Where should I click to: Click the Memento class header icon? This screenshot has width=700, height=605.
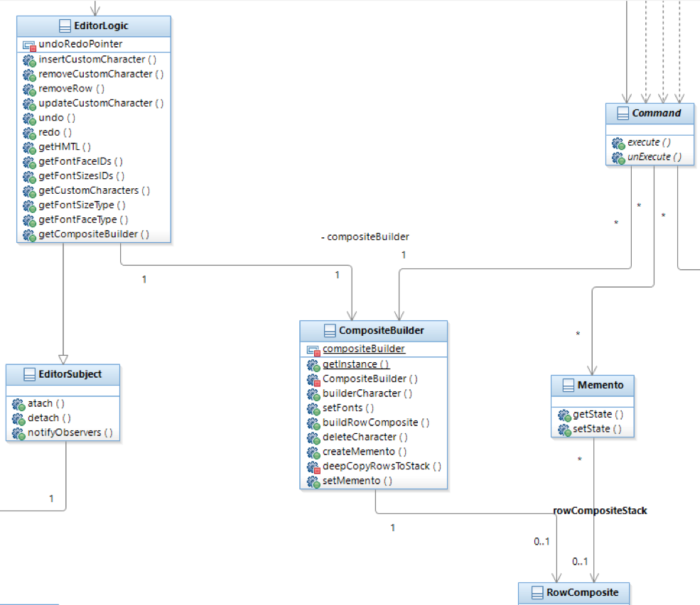pos(569,385)
